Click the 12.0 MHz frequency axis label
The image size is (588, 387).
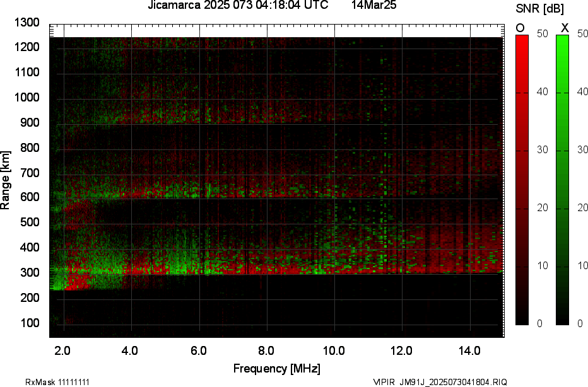(x=401, y=350)
